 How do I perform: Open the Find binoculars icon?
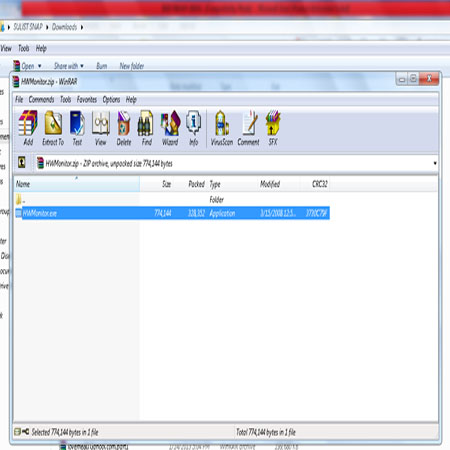tap(146, 128)
